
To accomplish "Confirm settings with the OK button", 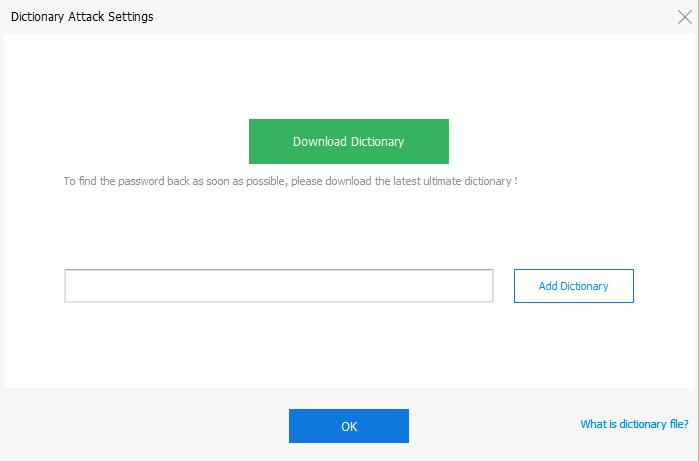I will [349, 426].
